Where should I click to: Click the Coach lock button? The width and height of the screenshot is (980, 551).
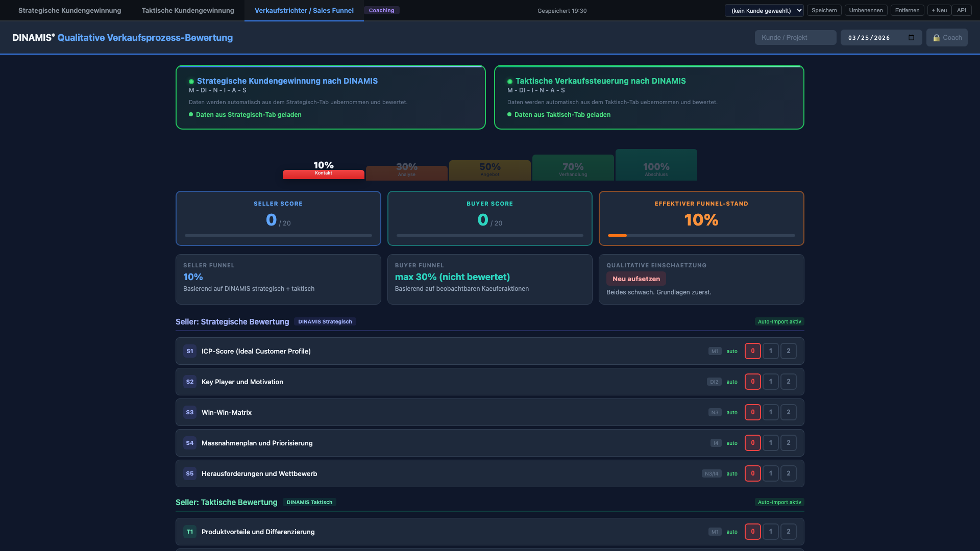tap(947, 38)
